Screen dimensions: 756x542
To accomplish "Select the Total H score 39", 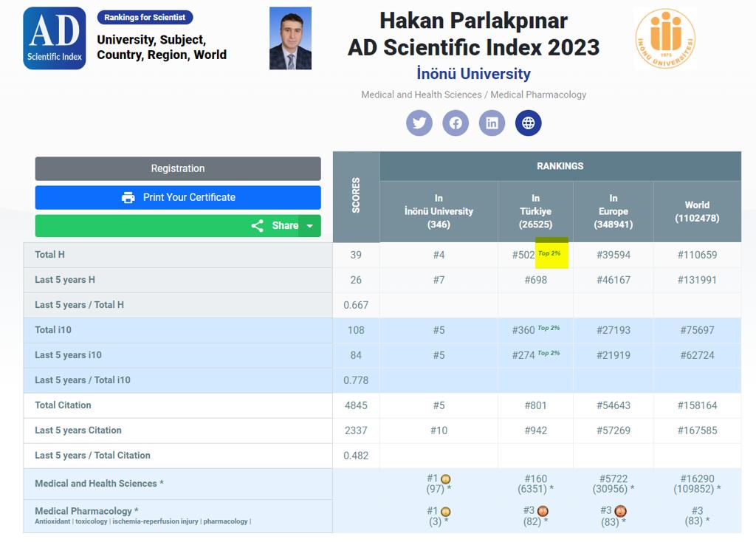I will (356, 255).
